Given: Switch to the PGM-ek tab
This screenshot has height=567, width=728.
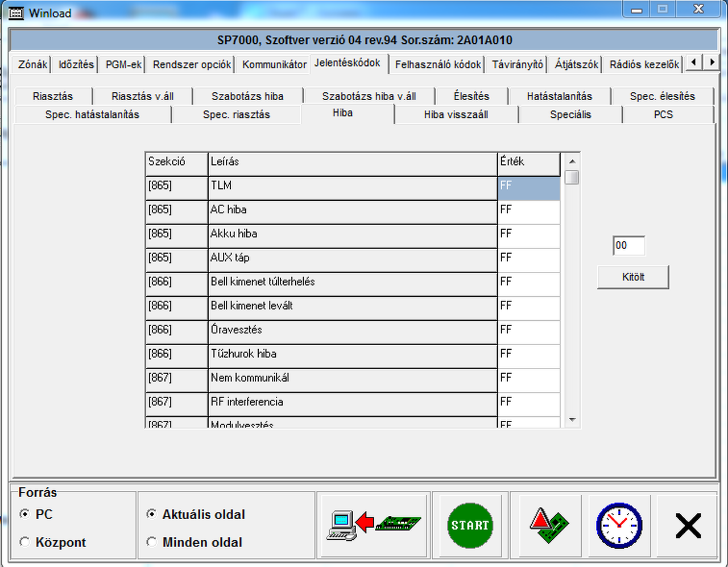Looking at the screenshot, I should click(x=123, y=64).
